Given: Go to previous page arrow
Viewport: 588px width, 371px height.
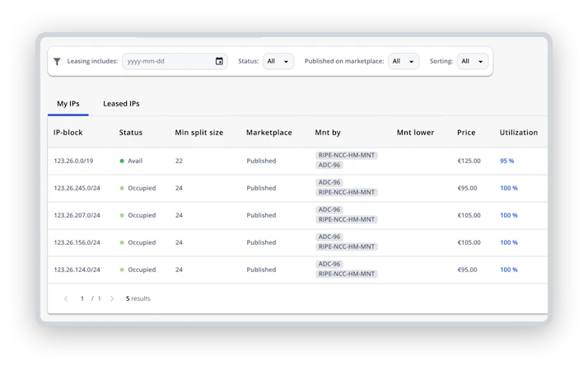Looking at the screenshot, I should tap(66, 298).
